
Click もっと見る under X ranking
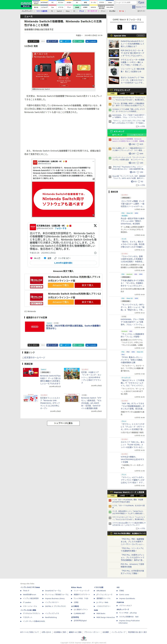coord(141,185)
